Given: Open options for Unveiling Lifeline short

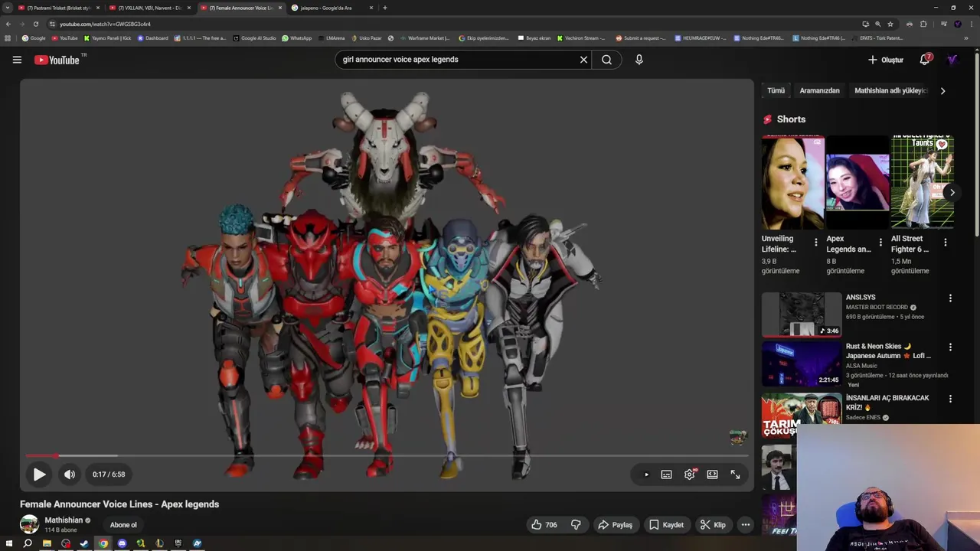Looking at the screenshot, I should click(x=815, y=243).
